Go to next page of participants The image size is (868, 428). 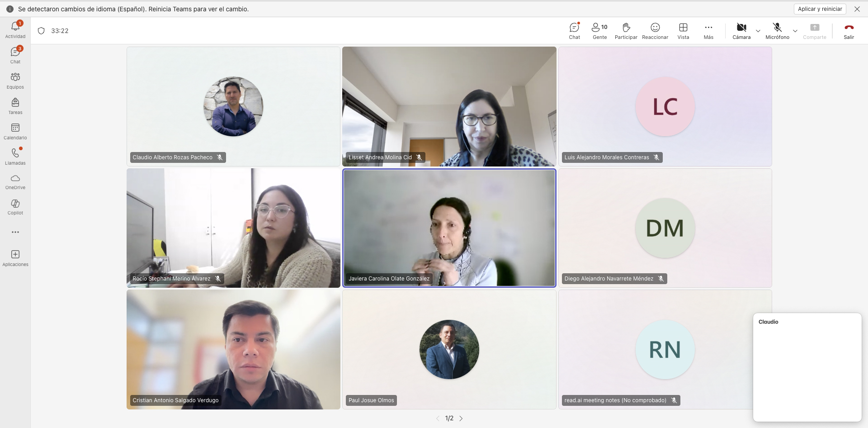461,418
